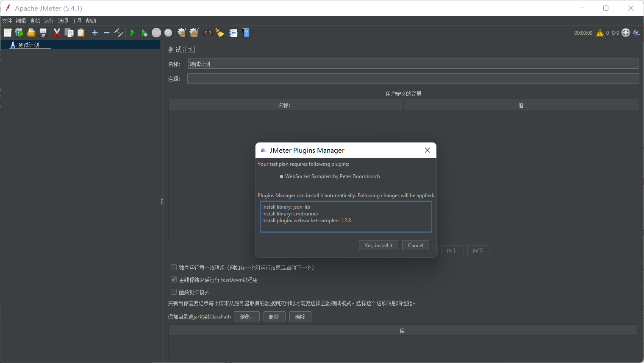Image resolution: width=644 pixels, height=363 pixels.
Task: Open the 文件 menu
Action: [7, 21]
